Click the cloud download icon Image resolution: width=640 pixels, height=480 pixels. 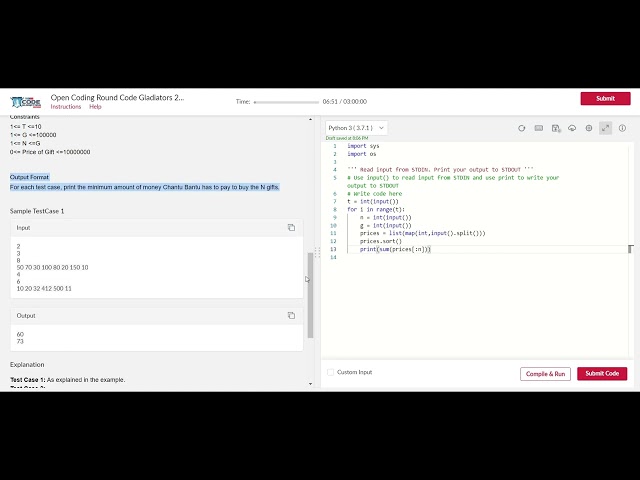(x=572, y=128)
